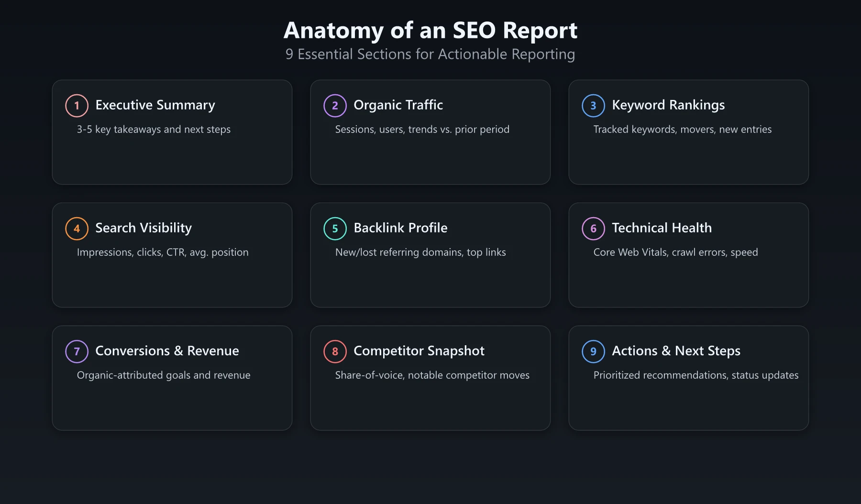
Task: Select the orange number 4 circle icon
Action: pos(77,228)
